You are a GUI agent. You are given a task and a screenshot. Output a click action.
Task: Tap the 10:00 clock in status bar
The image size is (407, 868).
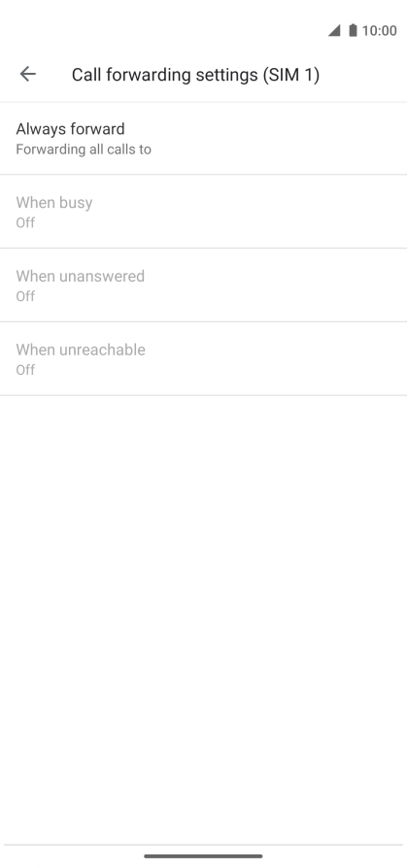coord(379,30)
